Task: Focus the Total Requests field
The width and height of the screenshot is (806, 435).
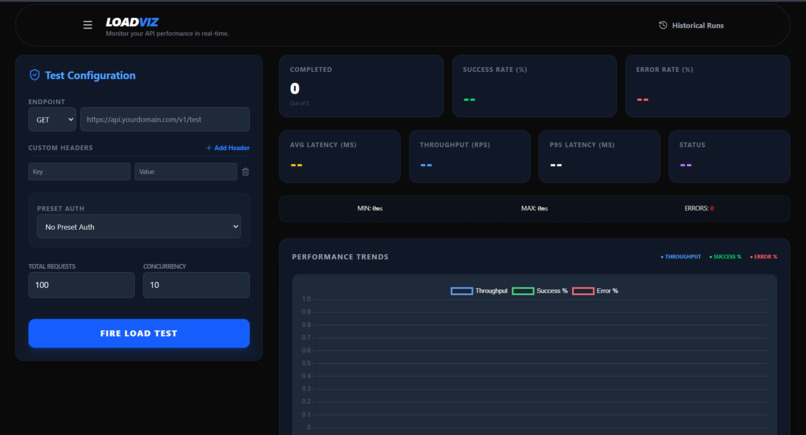Action: (x=81, y=285)
